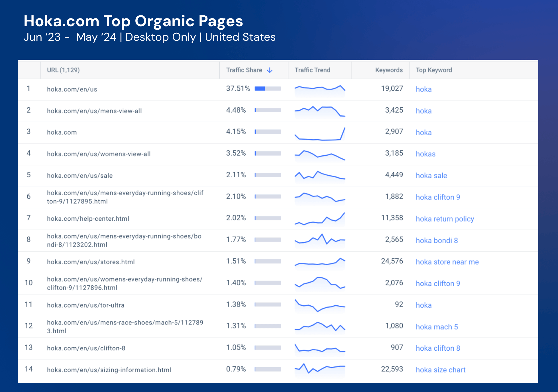558x392 pixels.
Task: Click the 3.52% traffic share value
Action: pos(236,153)
